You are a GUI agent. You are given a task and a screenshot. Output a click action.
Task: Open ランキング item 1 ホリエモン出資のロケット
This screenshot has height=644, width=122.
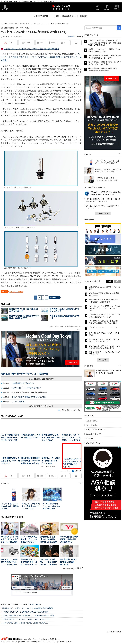[x=104, y=42]
